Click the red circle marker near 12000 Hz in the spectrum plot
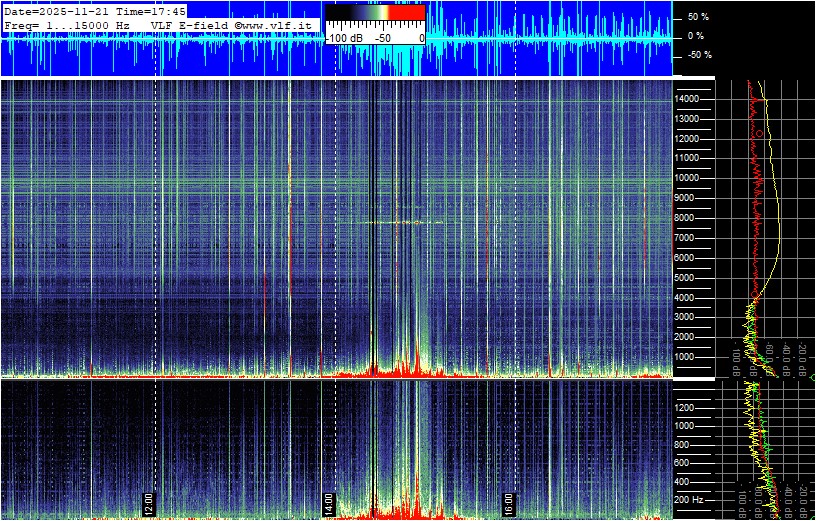816x521 pixels. coord(759,134)
